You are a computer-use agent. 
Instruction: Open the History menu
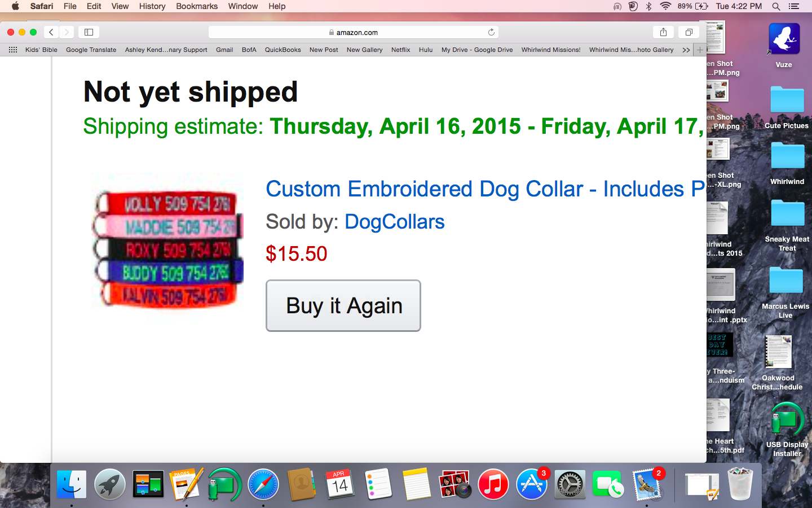click(x=152, y=6)
